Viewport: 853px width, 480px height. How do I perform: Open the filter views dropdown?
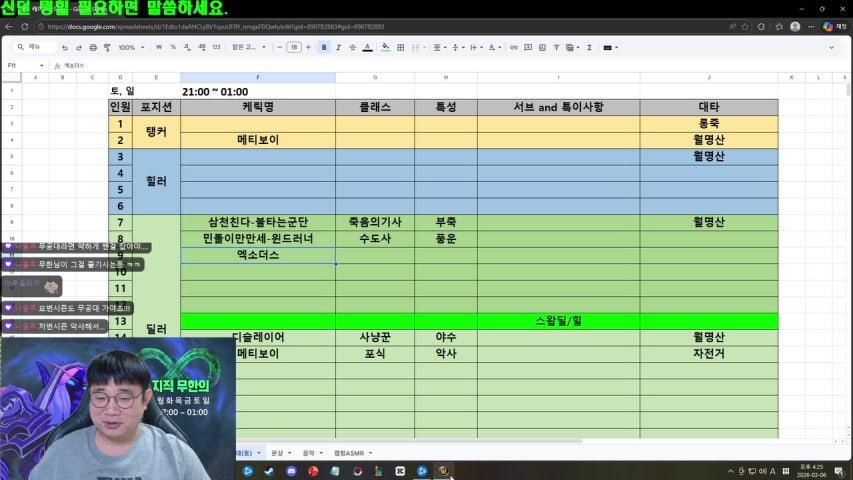(x=572, y=47)
